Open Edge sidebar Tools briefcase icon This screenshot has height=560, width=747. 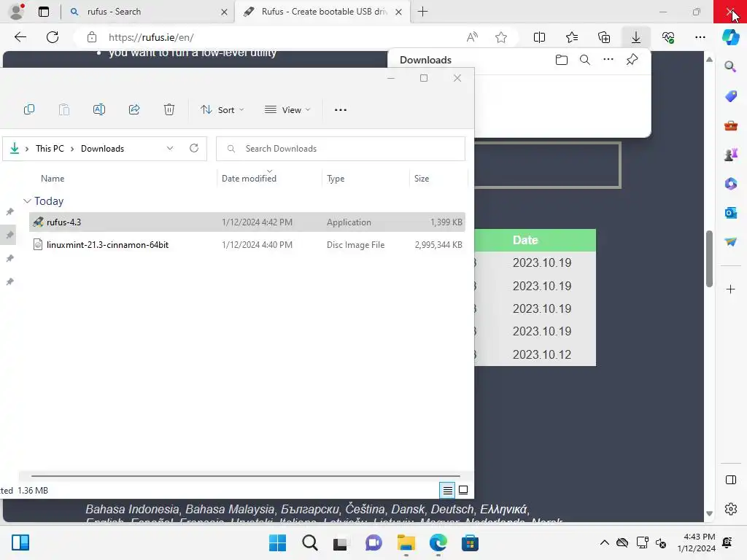coord(730,125)
